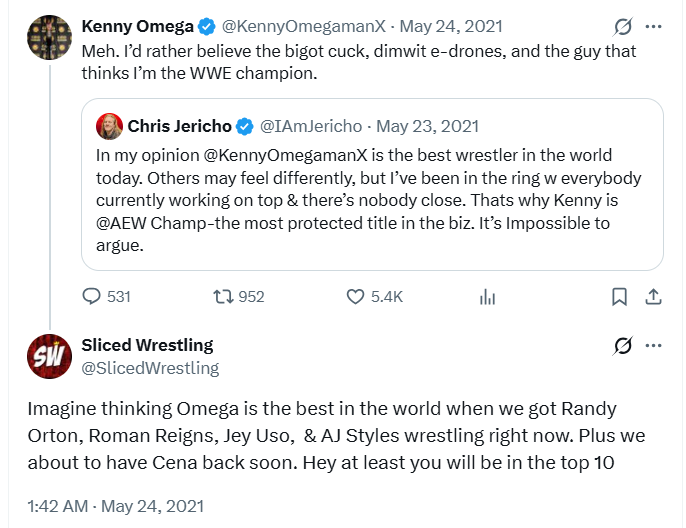Open more options on Kenny Omega's tweet
The height and width of the screenshot is (528, 686).
653,26
